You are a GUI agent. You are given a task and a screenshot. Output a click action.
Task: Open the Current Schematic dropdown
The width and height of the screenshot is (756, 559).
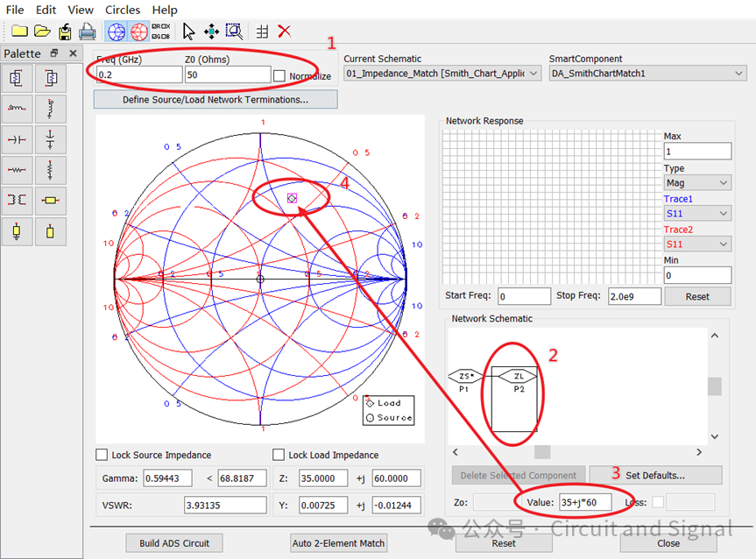tap(442, 74)
